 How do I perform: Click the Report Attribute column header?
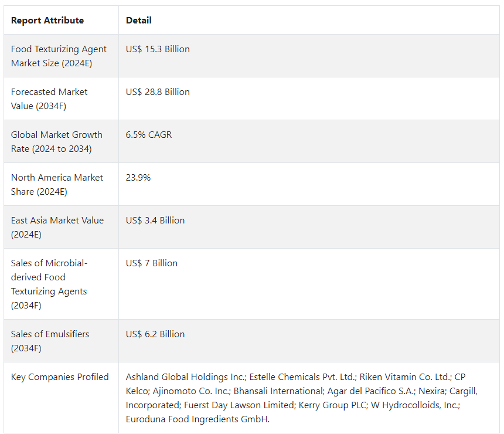pyautogui.click(x=47, y=21)
